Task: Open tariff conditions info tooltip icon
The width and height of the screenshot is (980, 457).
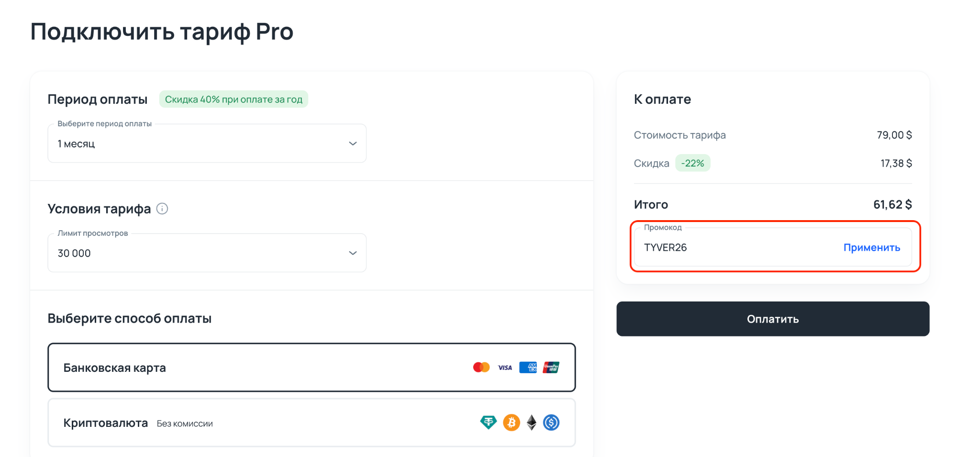Action: (x=162, y=209)
